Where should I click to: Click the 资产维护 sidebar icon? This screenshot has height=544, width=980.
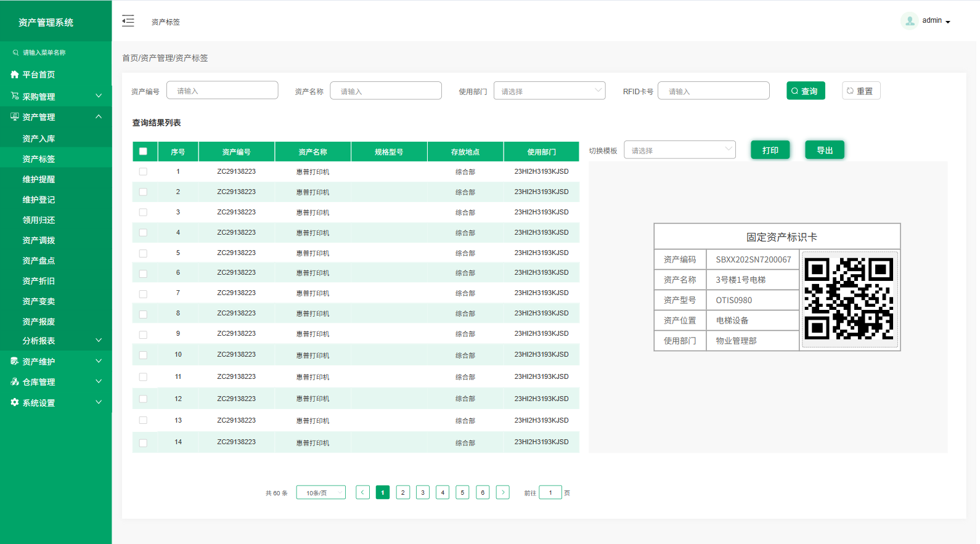pyautogui.click(x=15, y=361)
